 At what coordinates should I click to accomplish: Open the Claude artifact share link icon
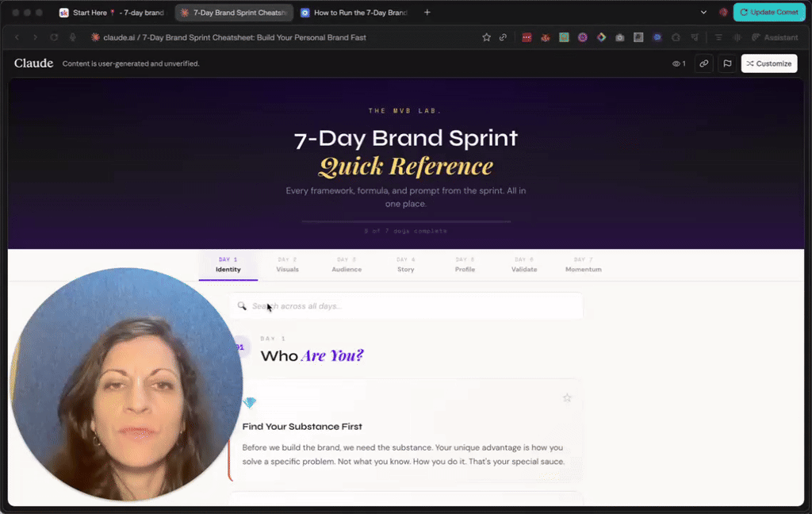[703, 63]
